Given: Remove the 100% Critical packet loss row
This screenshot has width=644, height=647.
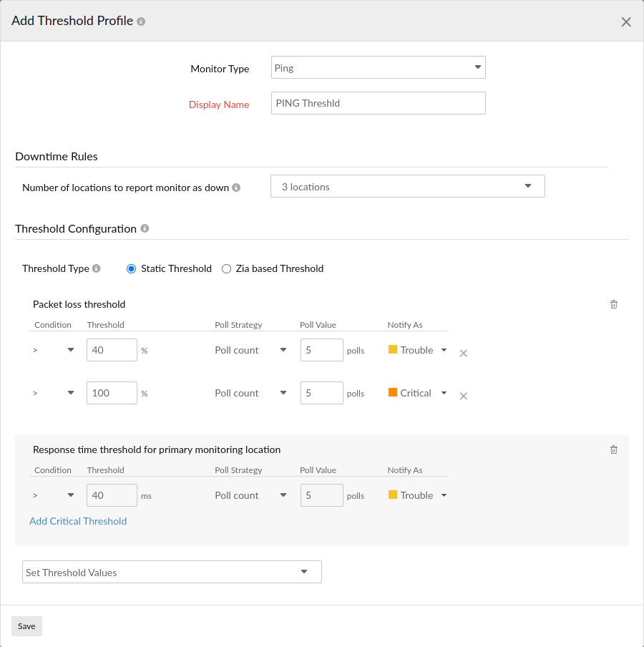Looking at the screenshot, I should tap(463, 396).
